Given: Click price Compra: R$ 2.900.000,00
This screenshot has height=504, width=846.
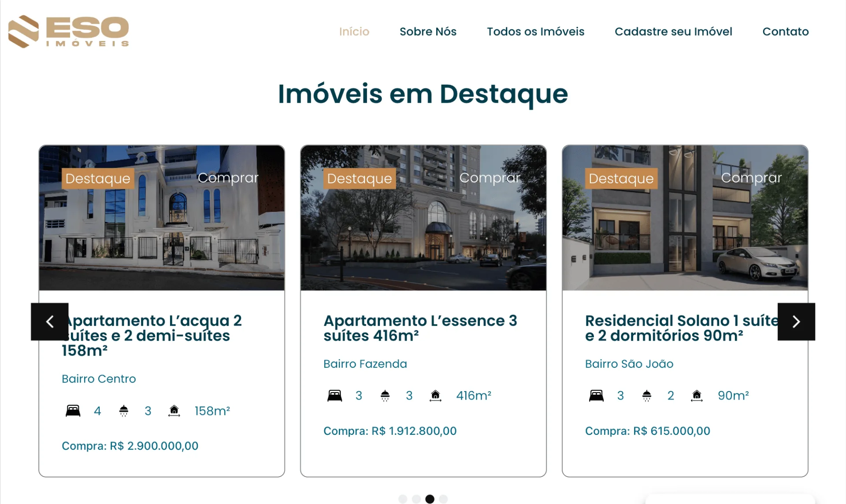Looking at the screenshot, I should point(130,446).
